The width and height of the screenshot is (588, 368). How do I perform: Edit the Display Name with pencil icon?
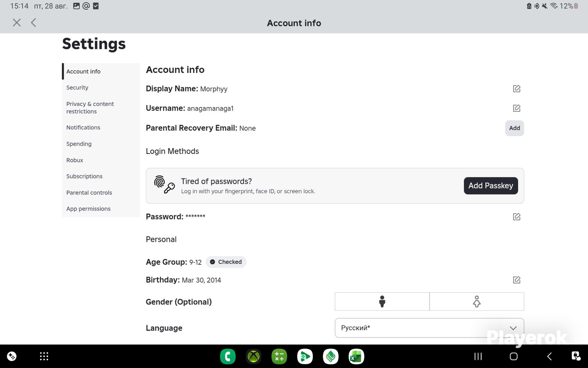516,89
